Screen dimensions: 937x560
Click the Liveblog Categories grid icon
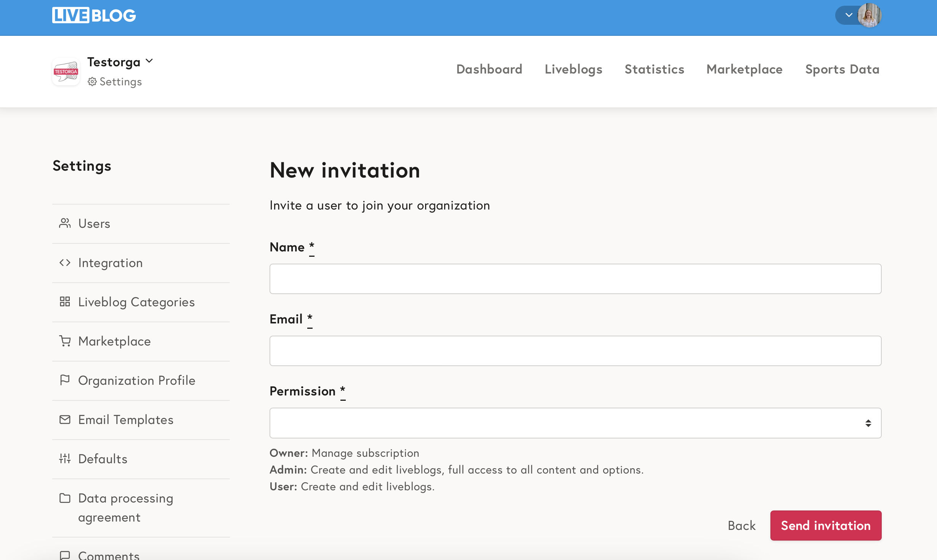pos(65,302)
